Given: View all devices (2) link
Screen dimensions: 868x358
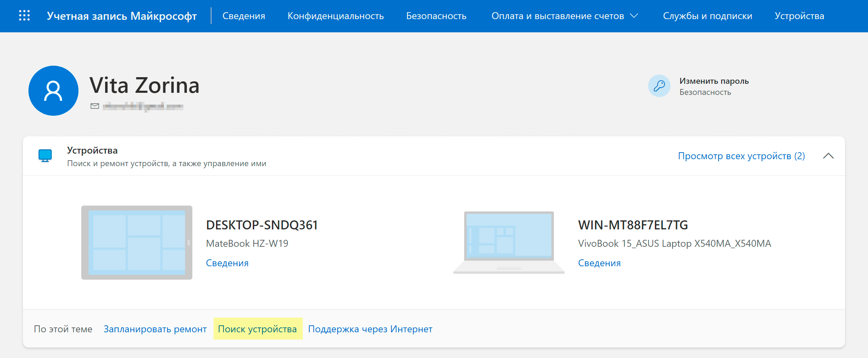Looking at the screenshot, I should pyautogui.click(x=741, y=156).
